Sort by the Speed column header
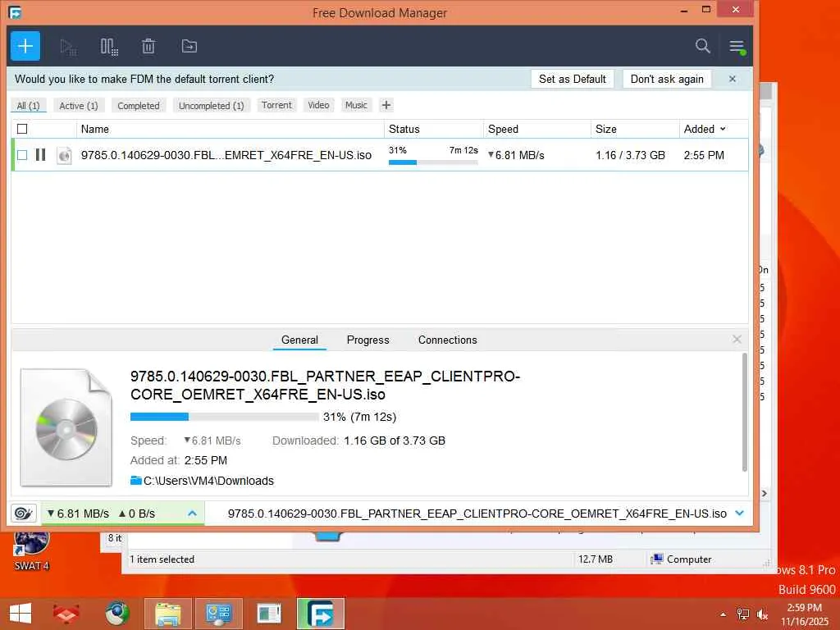840x630 pixels. click(537, 129)
